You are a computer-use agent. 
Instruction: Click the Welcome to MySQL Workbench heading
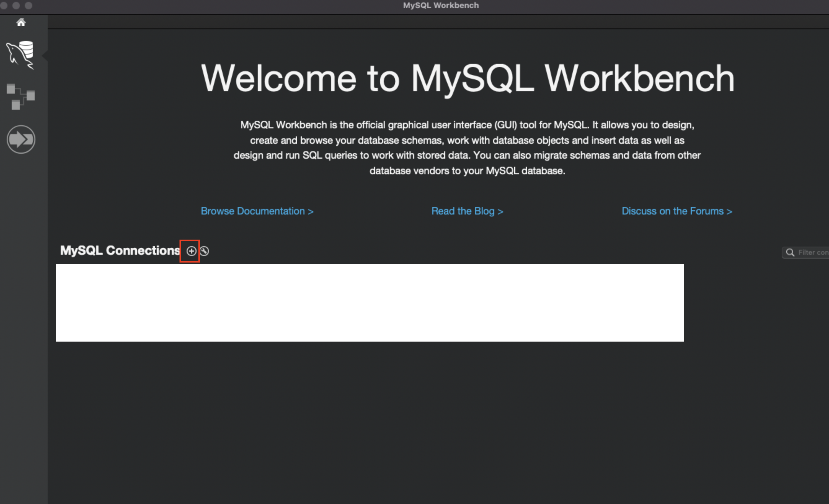[467, 78]
